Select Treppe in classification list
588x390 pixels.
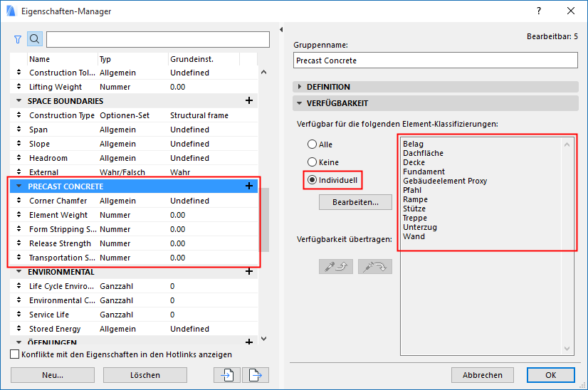point(415,218)
